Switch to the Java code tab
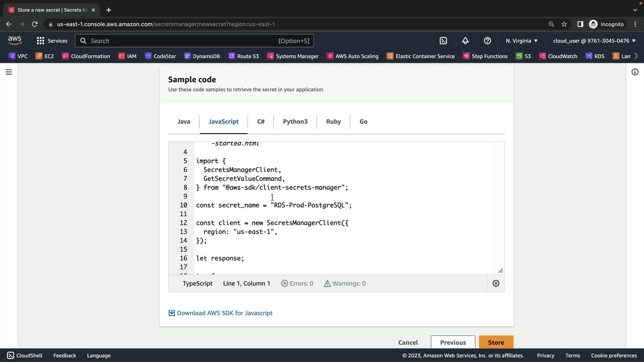Screen dimensions: 644x362 pyautogui.click(x=183, y=122)
